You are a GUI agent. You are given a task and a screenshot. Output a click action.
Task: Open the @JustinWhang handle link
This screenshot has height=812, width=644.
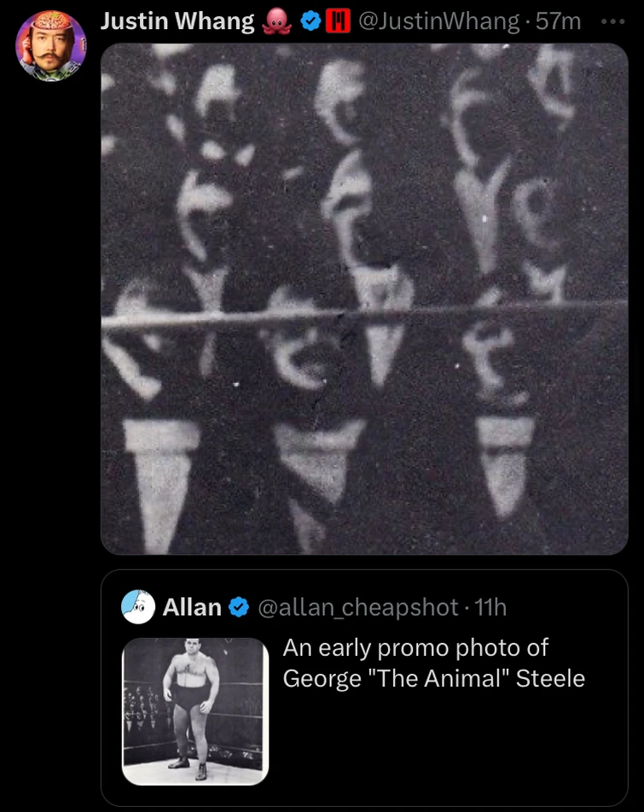click(438, 22)
